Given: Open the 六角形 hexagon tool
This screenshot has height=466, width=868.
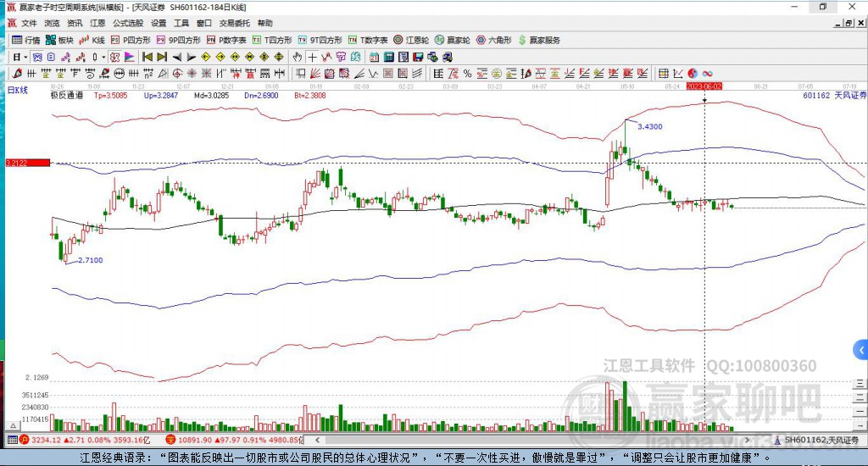Looking at the screenshot, I should point(494,40).
